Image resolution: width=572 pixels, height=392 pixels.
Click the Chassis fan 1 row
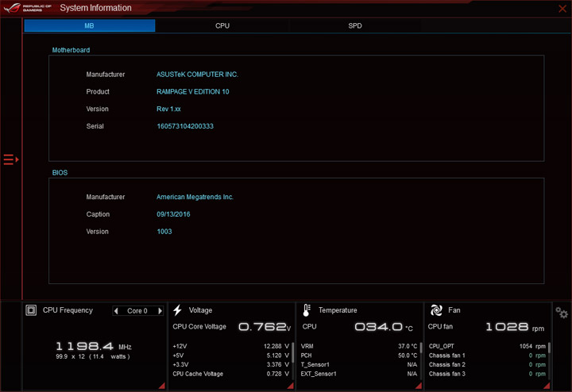coord(487,355)
